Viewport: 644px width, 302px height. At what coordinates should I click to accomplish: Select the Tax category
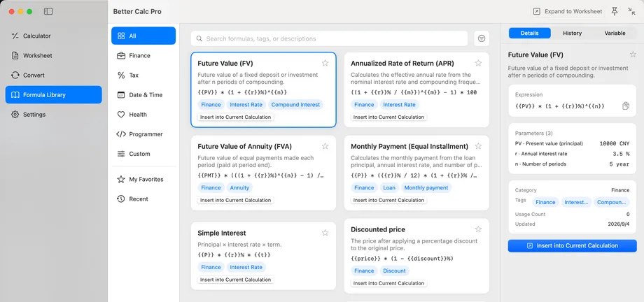point(143,75)
